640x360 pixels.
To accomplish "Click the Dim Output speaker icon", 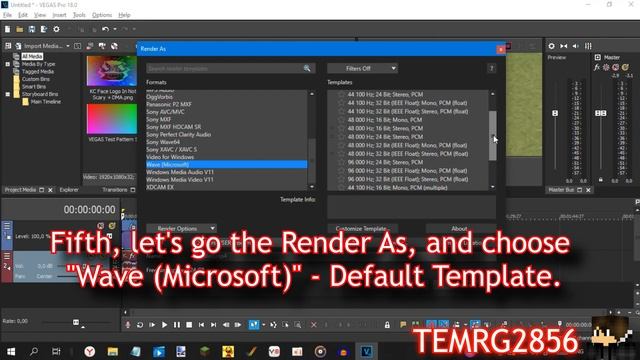I will pos(576,46).
